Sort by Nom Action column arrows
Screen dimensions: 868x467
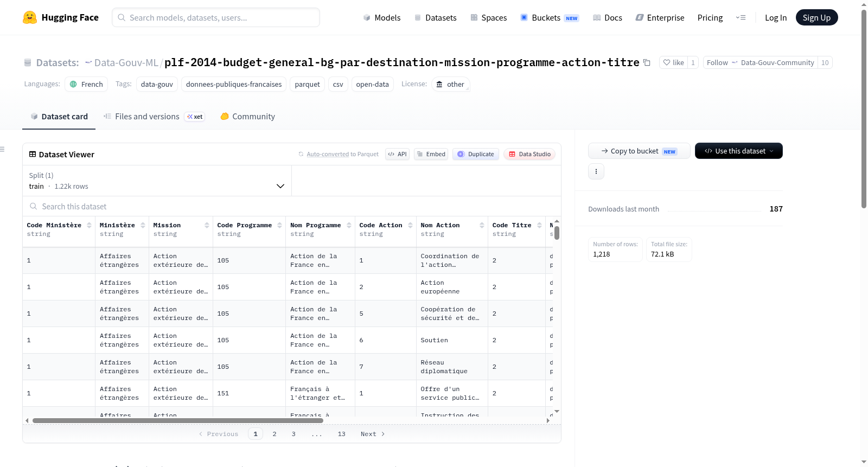(x=482, y=225)
